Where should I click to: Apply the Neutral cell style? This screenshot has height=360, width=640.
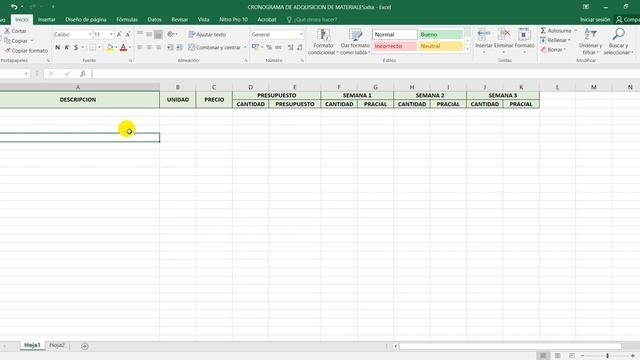coord(441,46)
